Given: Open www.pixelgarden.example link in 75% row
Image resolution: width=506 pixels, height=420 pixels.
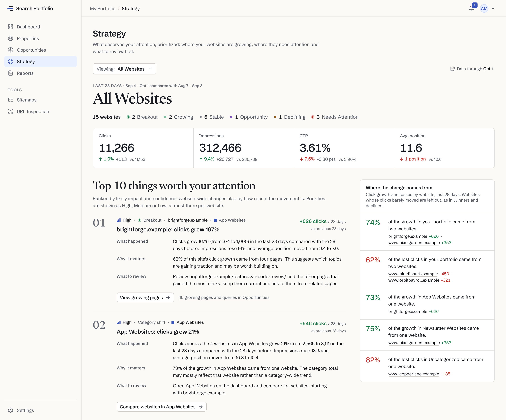Looking at the screenshot, I should click(414, 343).
